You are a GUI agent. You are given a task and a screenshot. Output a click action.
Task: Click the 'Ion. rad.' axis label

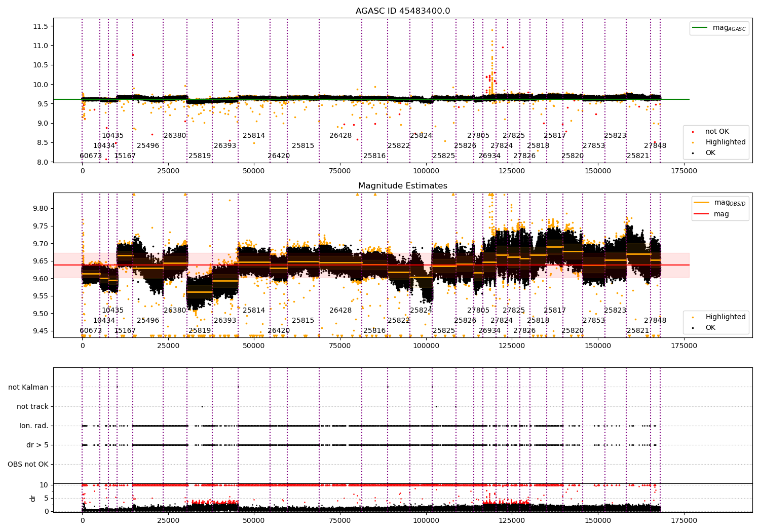(x=34, y=426)
